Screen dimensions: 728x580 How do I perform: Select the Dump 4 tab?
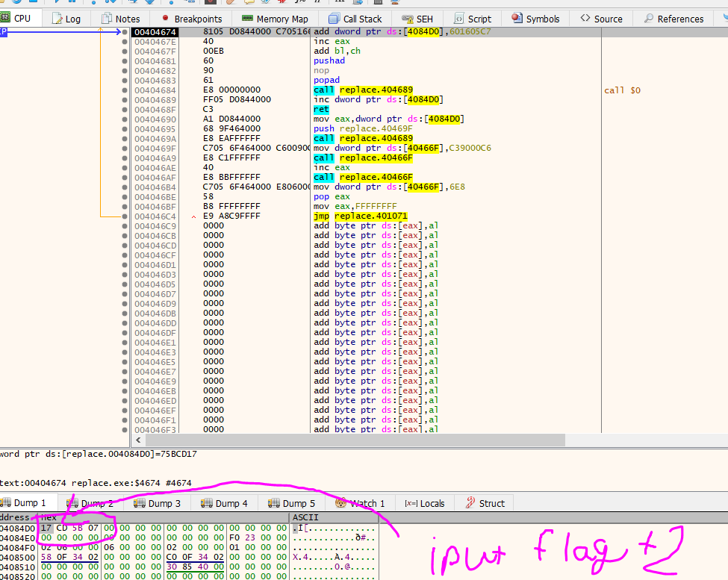(x=224, y=503)
